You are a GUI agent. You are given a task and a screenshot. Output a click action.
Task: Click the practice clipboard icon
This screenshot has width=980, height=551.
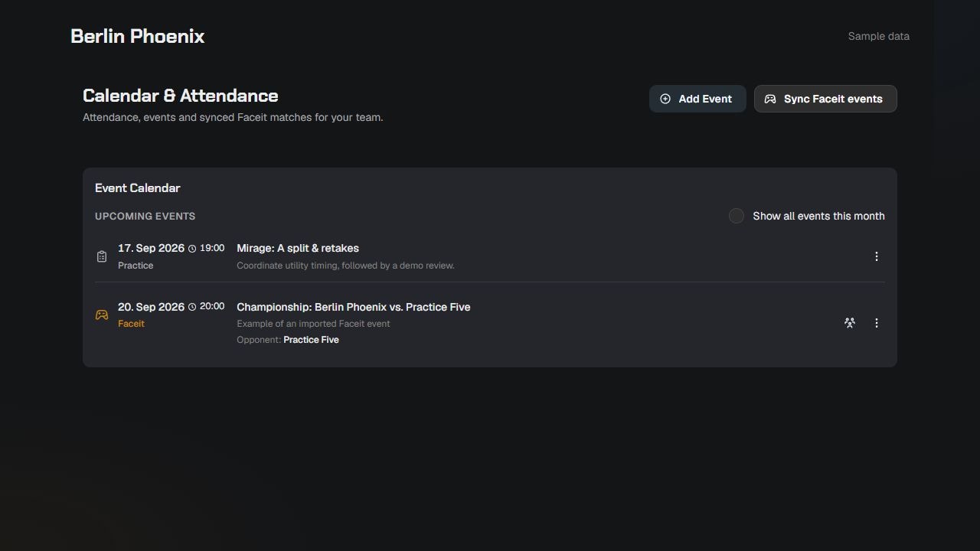102,256
